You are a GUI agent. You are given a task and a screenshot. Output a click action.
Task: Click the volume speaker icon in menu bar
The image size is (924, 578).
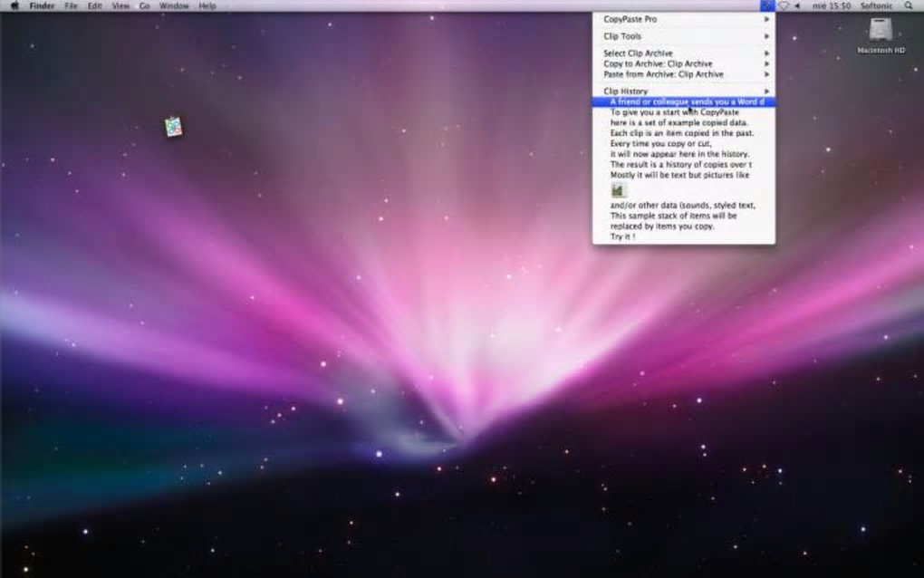pos(797,6)
